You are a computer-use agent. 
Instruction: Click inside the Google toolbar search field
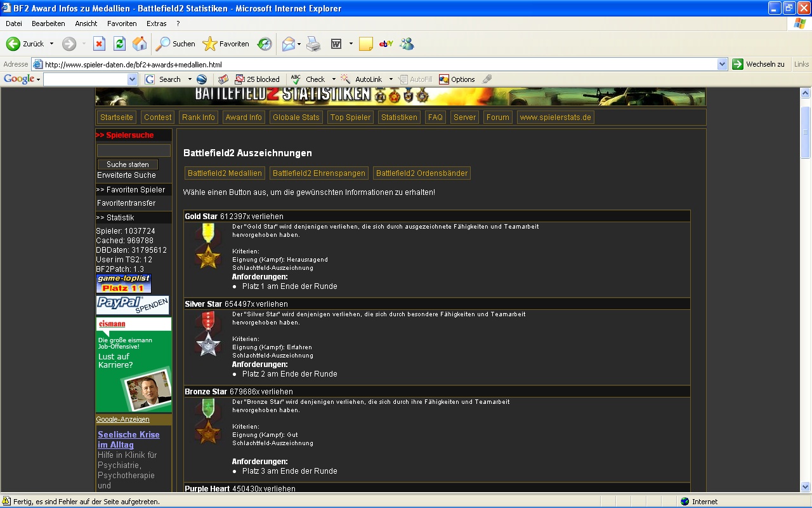[86, 79]
